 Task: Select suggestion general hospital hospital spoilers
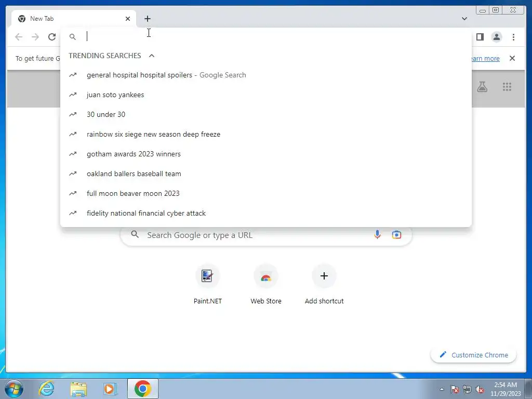coord(265,75)
